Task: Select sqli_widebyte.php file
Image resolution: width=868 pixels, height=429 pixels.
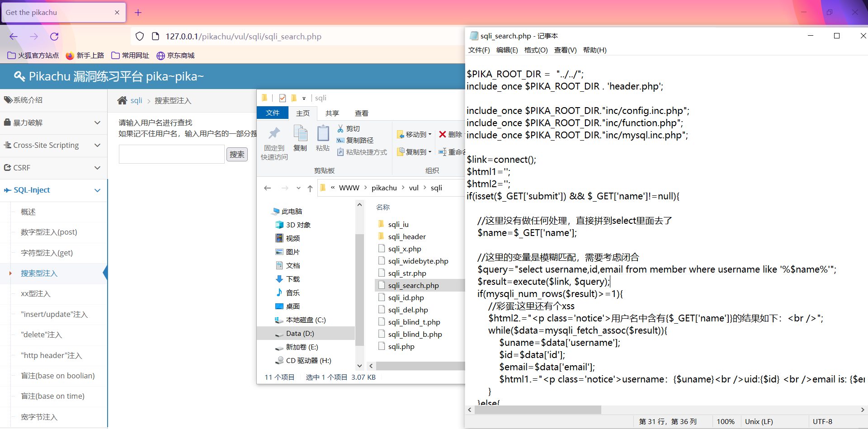Action: [x=418, y=261]
